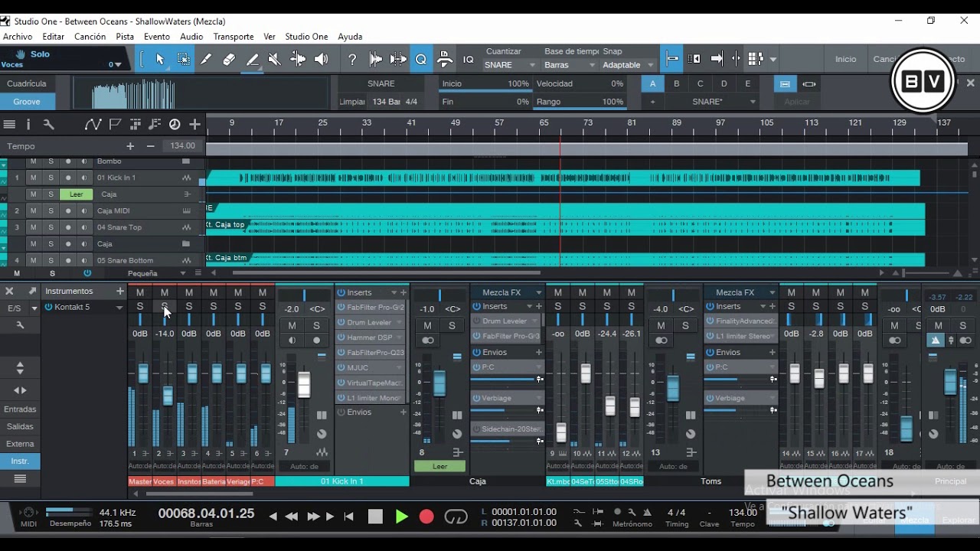Open the marker track flag icon
Viewport: 980px width, 551px height.
(x=115, y=124)
